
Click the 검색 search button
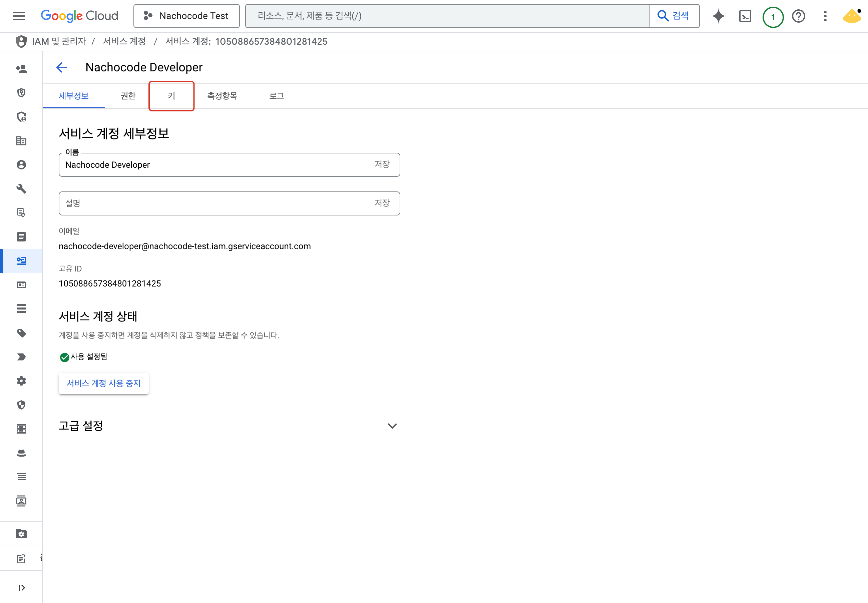pyautogui.click(x=674, y=16)
